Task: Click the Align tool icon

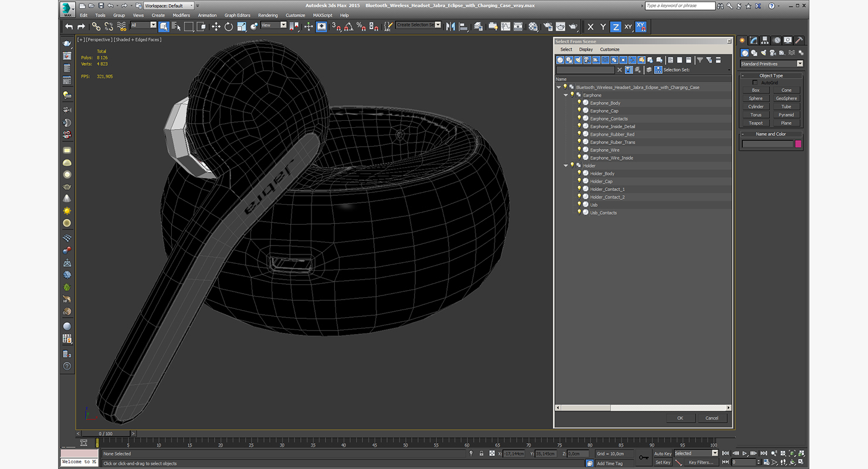Action: pos(463,26)
